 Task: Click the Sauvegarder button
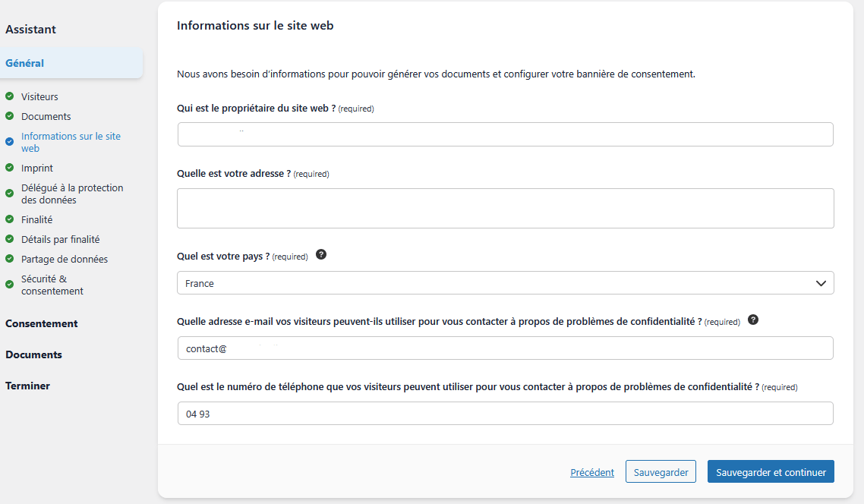pos(661,471)
